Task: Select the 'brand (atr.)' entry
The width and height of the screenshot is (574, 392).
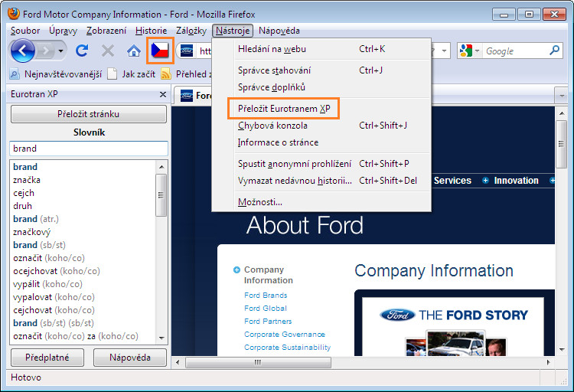Action: pos(83,219)
